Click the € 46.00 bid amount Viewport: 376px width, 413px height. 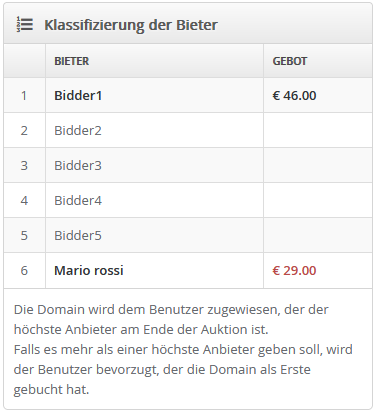(294, 96)
